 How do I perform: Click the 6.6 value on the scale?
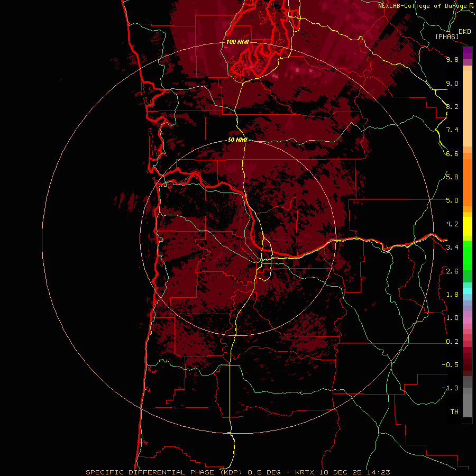(452, 153)
